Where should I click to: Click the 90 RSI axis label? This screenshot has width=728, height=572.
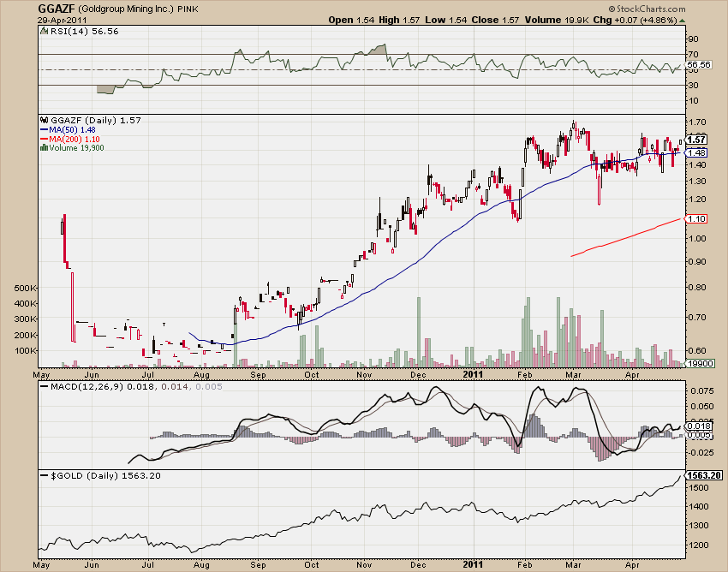(694, 39)
